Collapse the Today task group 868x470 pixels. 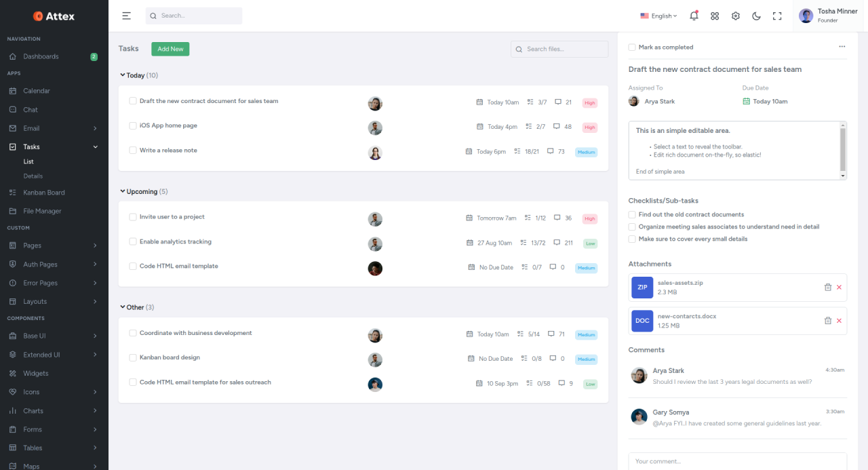pyautogui.click(x=123, y=75)
